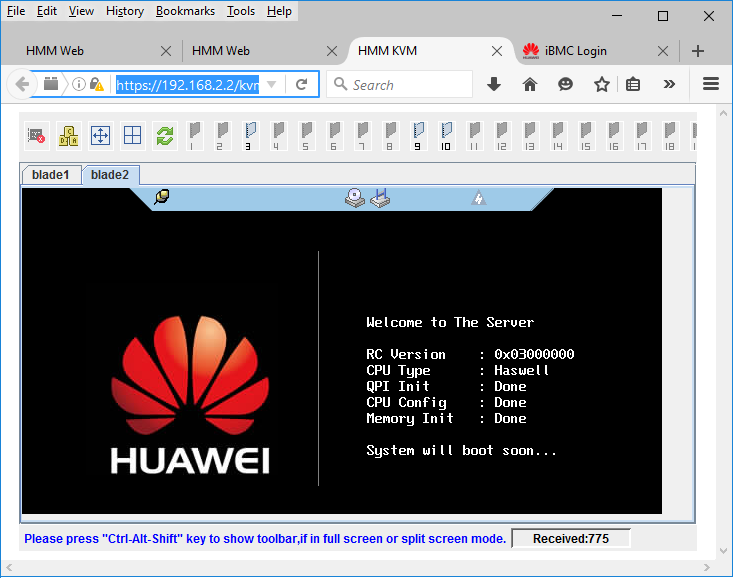Click the power control lightning icon
The height and width of the screenshot is (578, 733).
pyautogui.click(x=478, y=198)
